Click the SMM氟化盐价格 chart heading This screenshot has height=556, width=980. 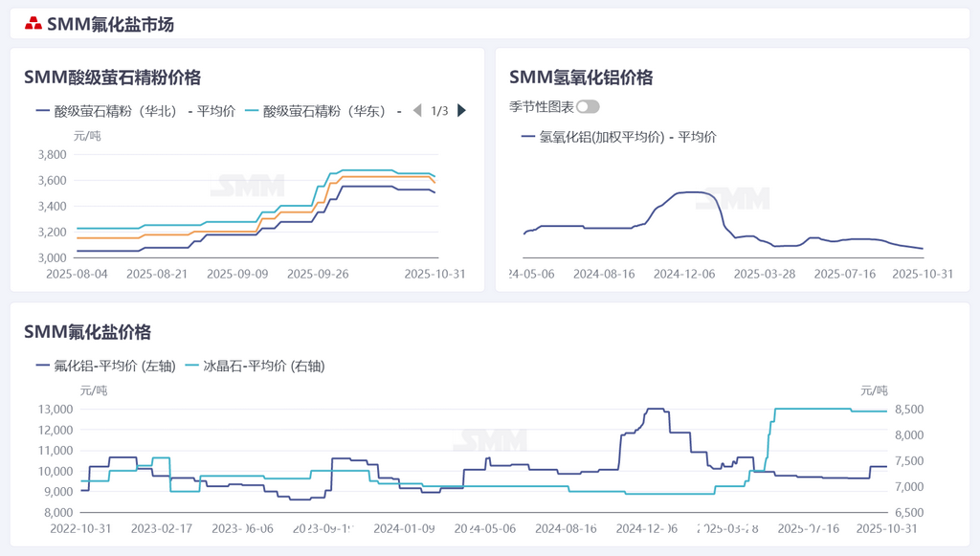(x=87, y=332)
